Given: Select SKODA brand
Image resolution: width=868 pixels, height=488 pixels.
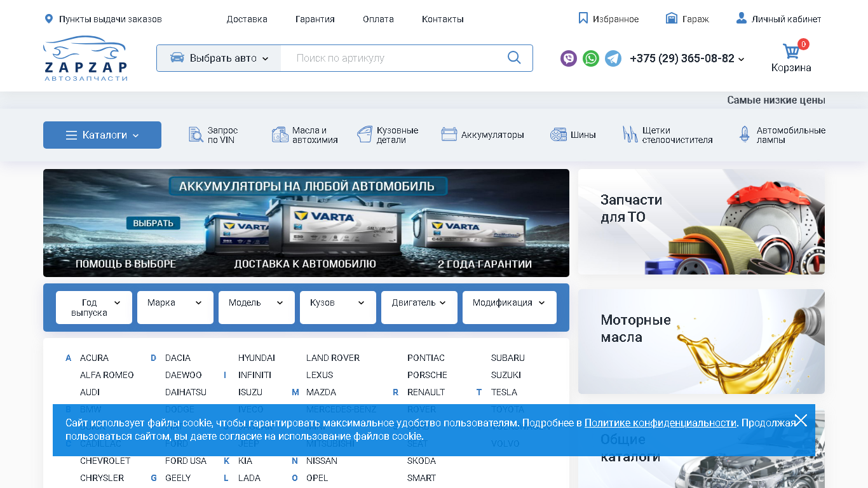Looking at the screenshot, I should 421,461.
